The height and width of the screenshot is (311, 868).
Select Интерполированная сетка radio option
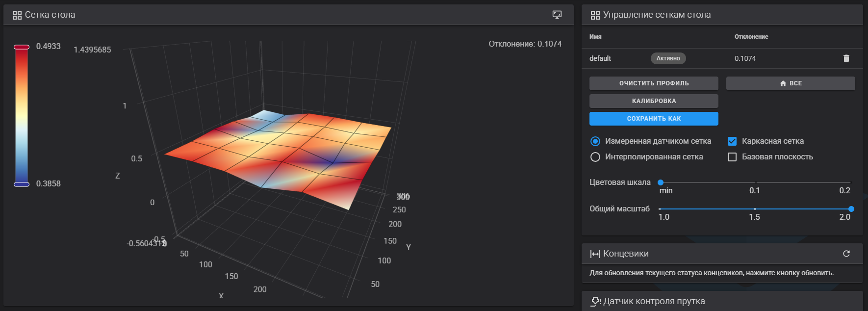[595, 157]
